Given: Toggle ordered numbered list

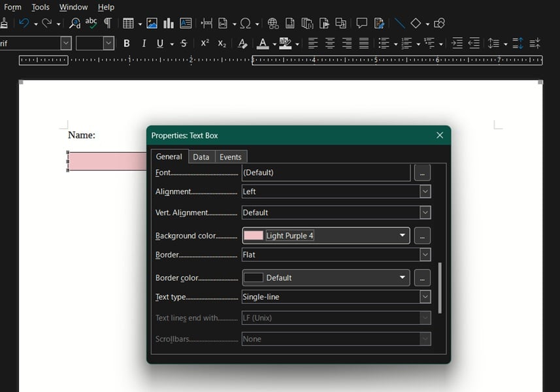Looking at the screenshot, I should tap(407, 44).
